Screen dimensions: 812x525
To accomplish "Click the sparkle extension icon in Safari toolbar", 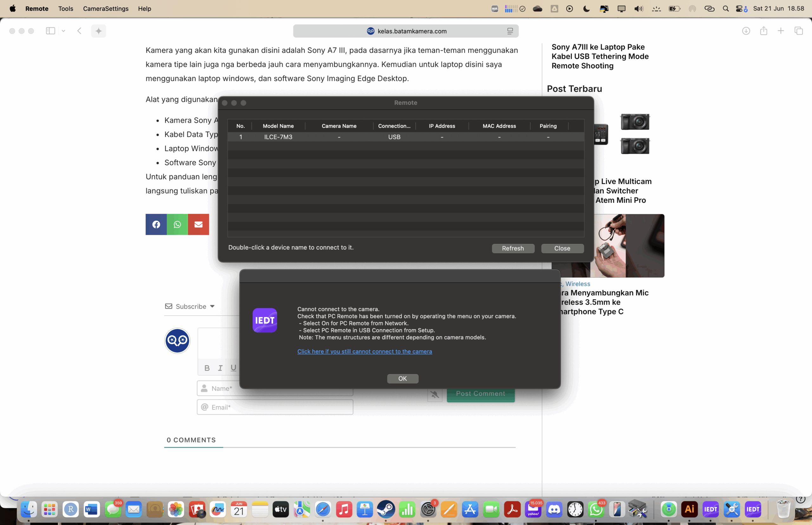I will 99,31.
